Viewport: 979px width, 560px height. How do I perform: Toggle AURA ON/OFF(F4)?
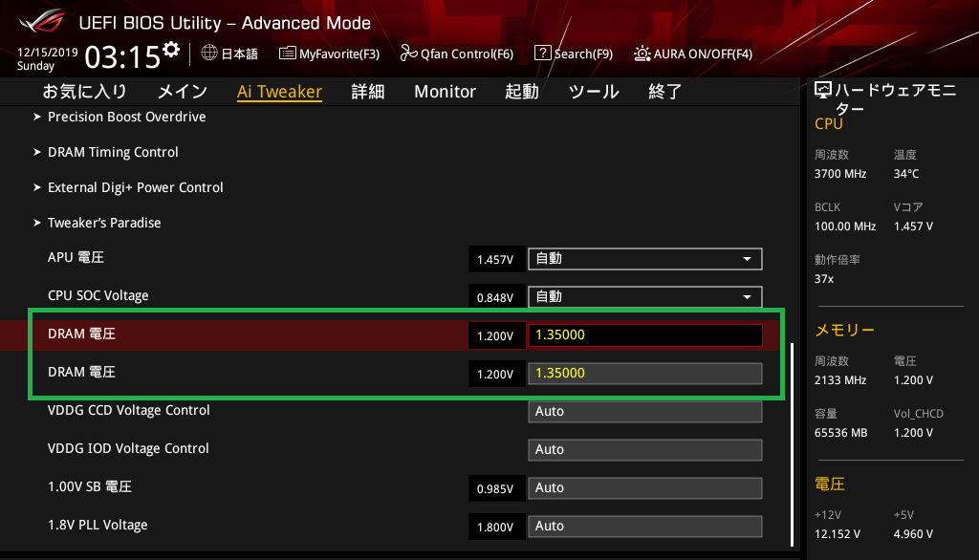click(x=703, y=54)
